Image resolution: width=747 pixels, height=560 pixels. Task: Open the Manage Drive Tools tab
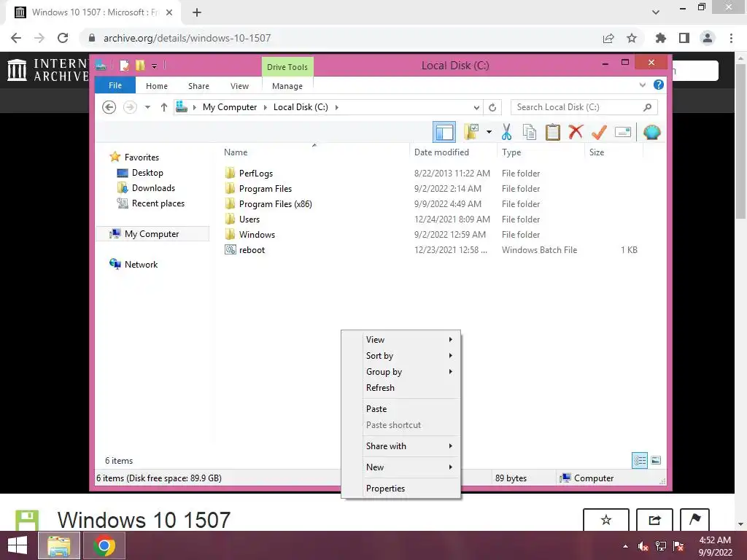point(287,86)
